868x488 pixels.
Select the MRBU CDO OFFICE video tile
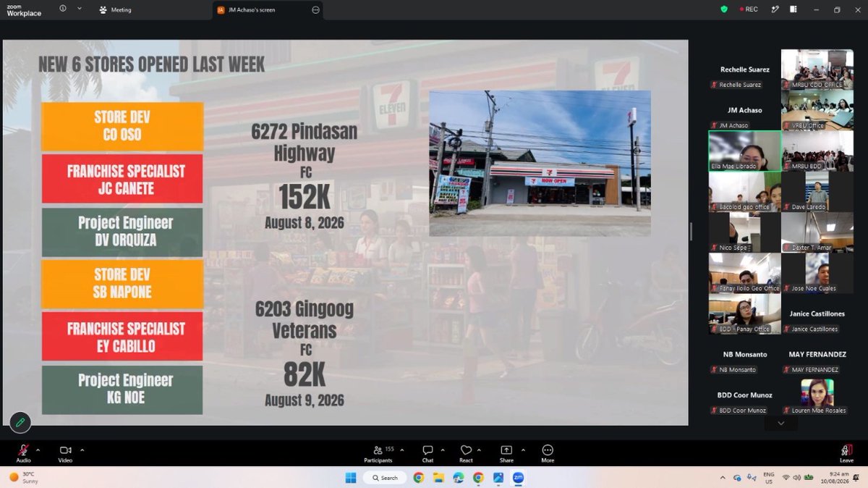click(x=817, y=70)
